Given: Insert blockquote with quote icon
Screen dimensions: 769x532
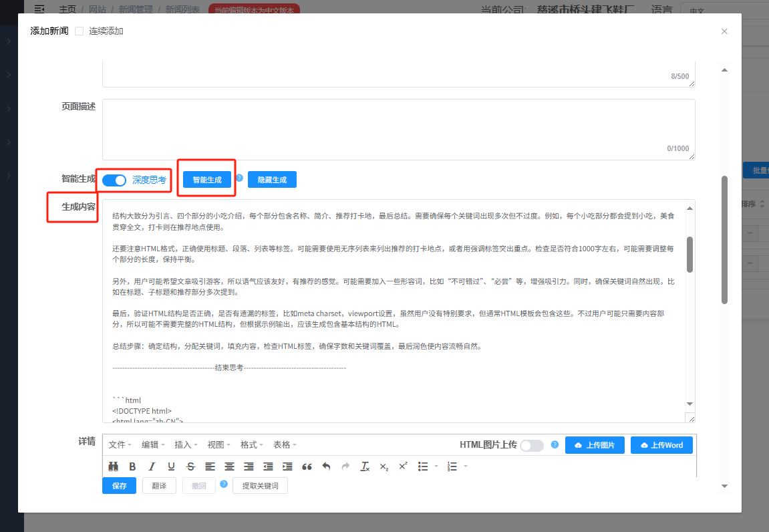Looking at the screenshot, I should coord(307,467).
